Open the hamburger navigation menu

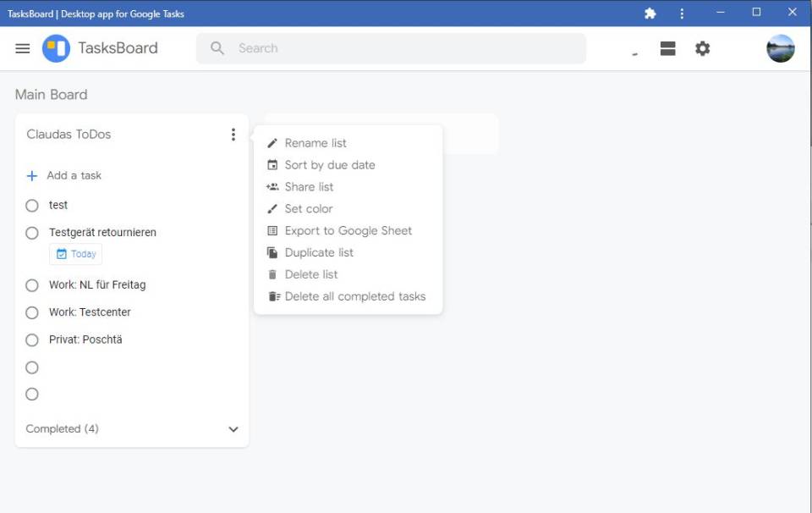click(23, 48)
